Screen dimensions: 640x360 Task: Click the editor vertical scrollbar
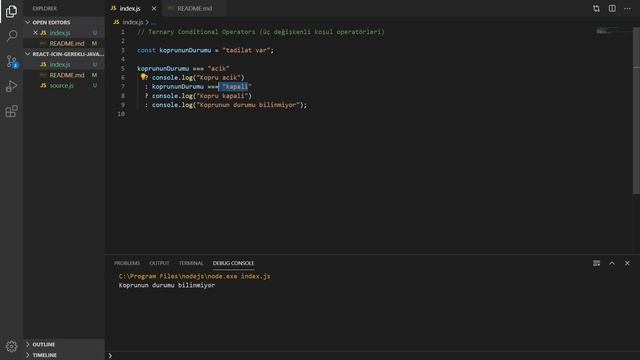[636, 110]
